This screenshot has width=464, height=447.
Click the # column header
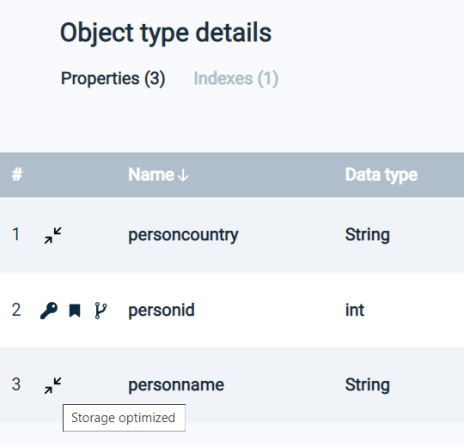click(x=17, y=175)
